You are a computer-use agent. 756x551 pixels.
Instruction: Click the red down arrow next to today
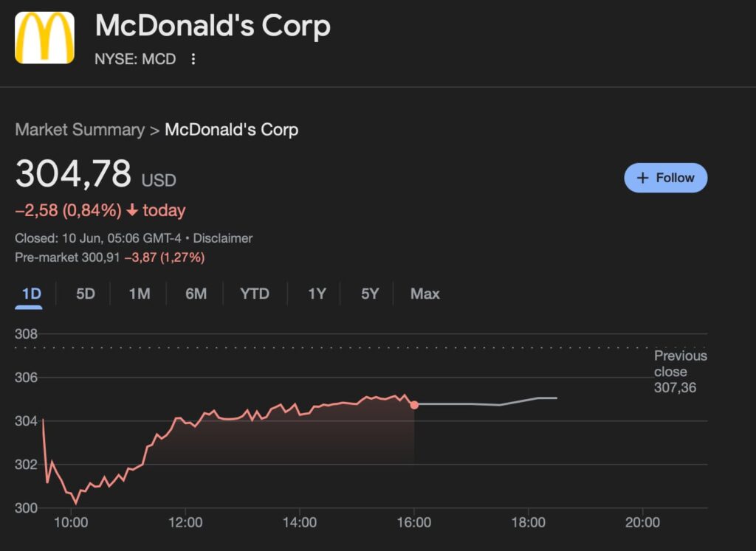(132, 210)
